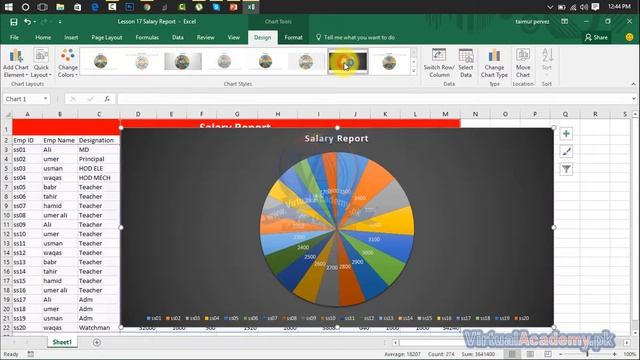Open File Explorer from the taskbar
The height and width of the screenshot is (360, 640).
click(x=60, y=7)
